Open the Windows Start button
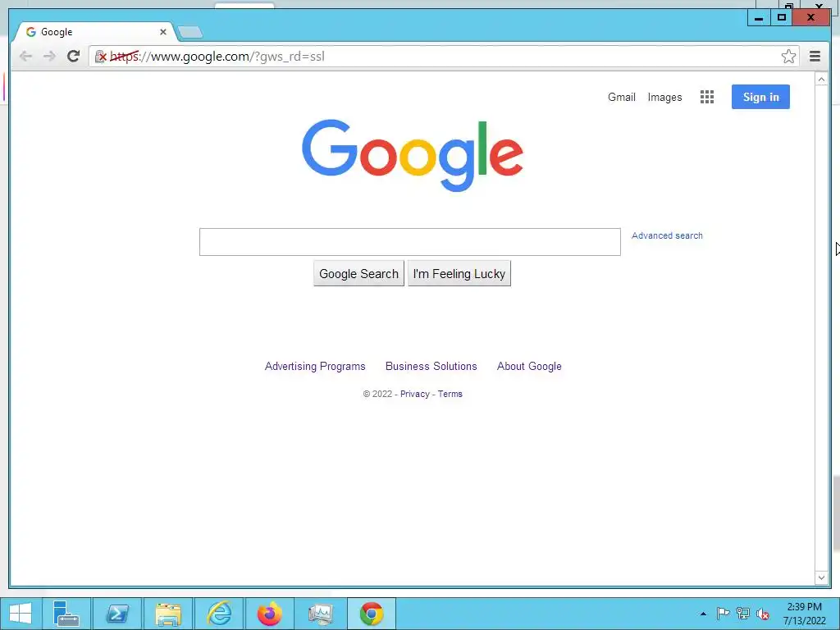 pos(21,614)
